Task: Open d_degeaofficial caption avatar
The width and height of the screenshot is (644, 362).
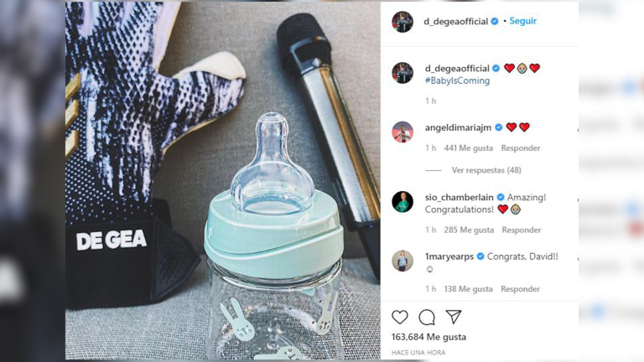Action: 402,73
